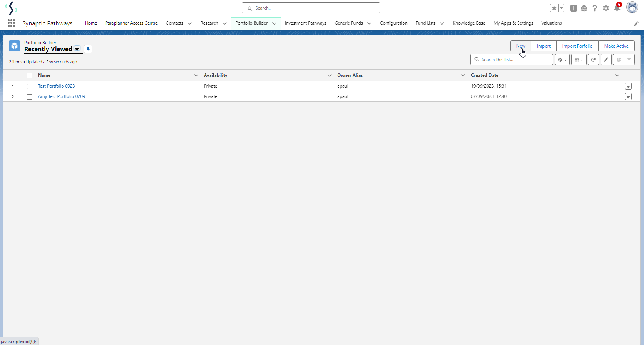Sort by the Owner Alias column header
The height and width of the screenshot is (345, 644).
coord(350,75)
